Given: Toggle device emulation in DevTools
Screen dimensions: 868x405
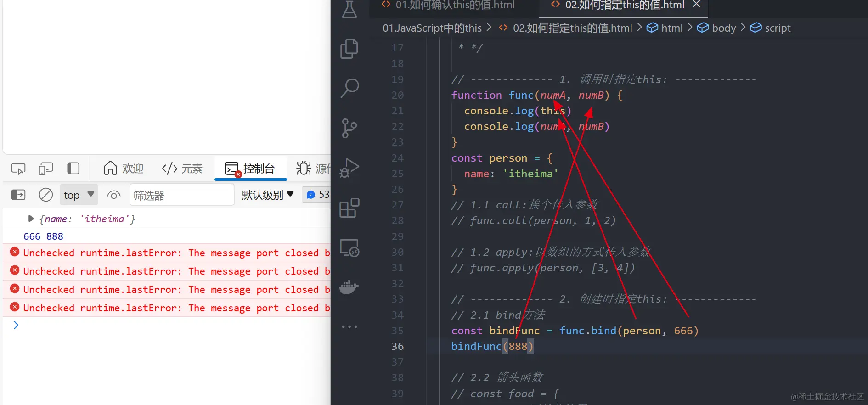Looking at the screenshot, I should (46, 169).
